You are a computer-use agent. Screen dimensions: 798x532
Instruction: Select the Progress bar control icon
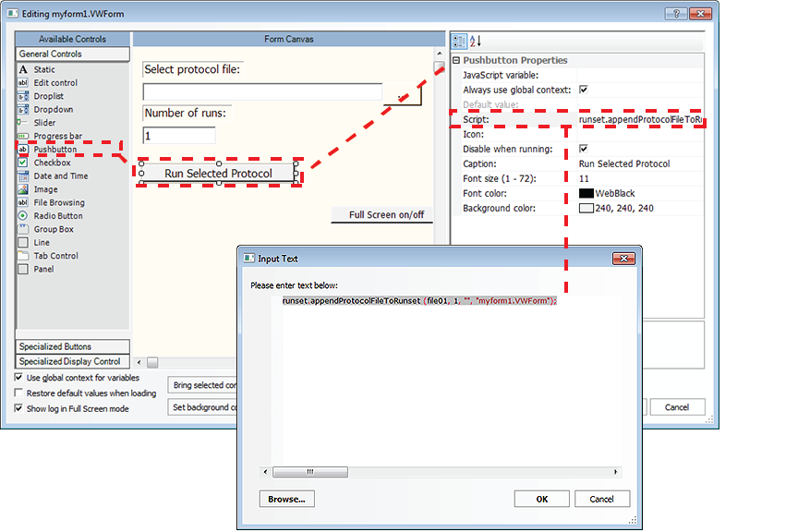(24, 136)
